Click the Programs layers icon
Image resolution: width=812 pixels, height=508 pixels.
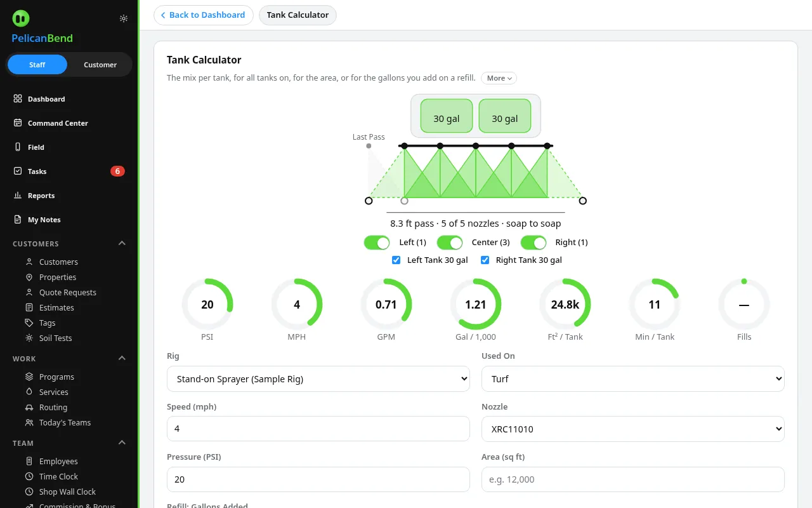pyautogui.click(x=29, y=377)
